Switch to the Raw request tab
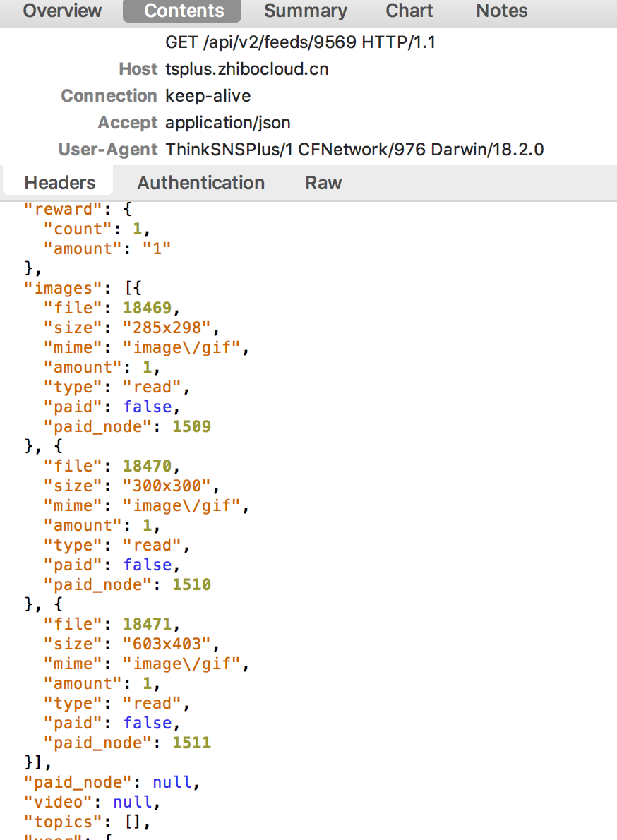 click(x=323, y=183)
